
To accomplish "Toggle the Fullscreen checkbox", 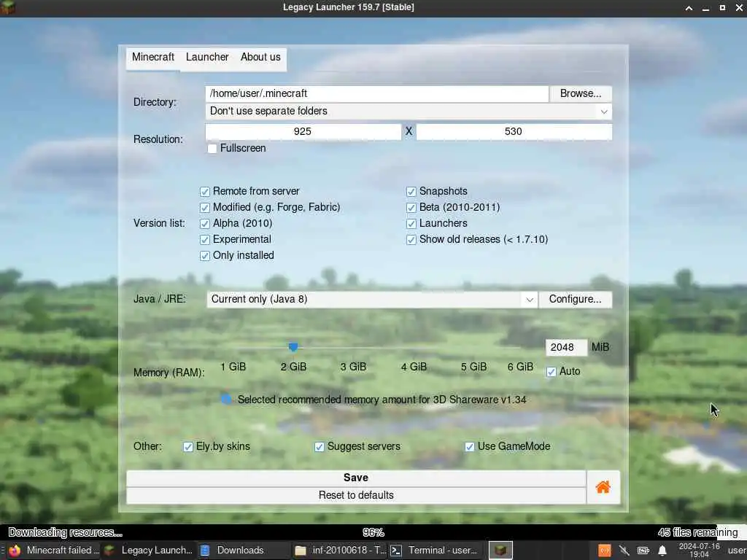I will (x=212, y=149).
